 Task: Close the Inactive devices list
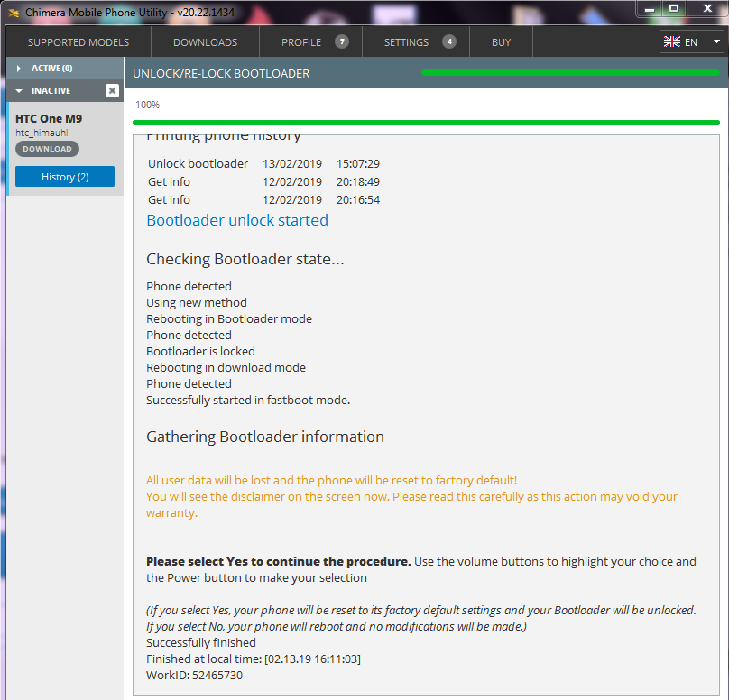112,90
